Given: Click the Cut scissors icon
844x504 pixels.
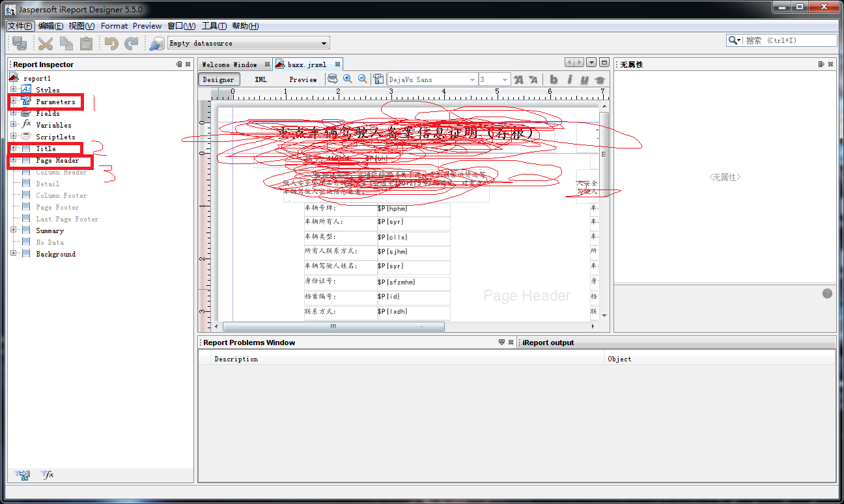Looking at the screenshot, I should click(x=45, y=44).
